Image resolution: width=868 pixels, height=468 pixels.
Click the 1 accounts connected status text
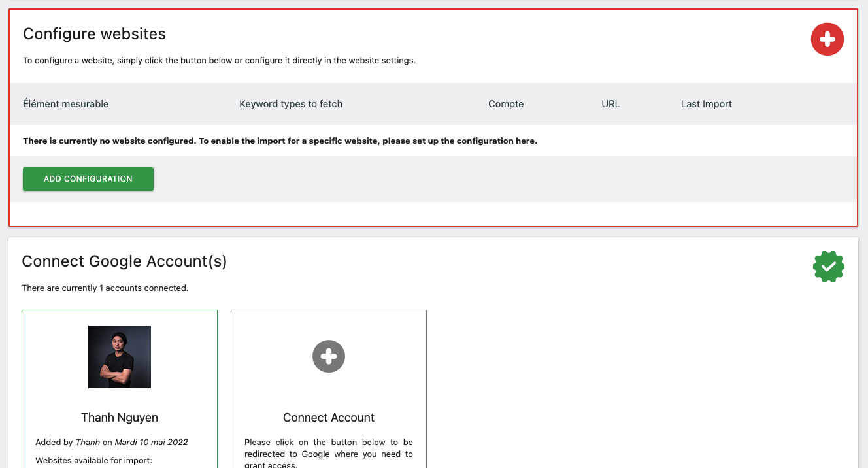[x=105, y=288]
